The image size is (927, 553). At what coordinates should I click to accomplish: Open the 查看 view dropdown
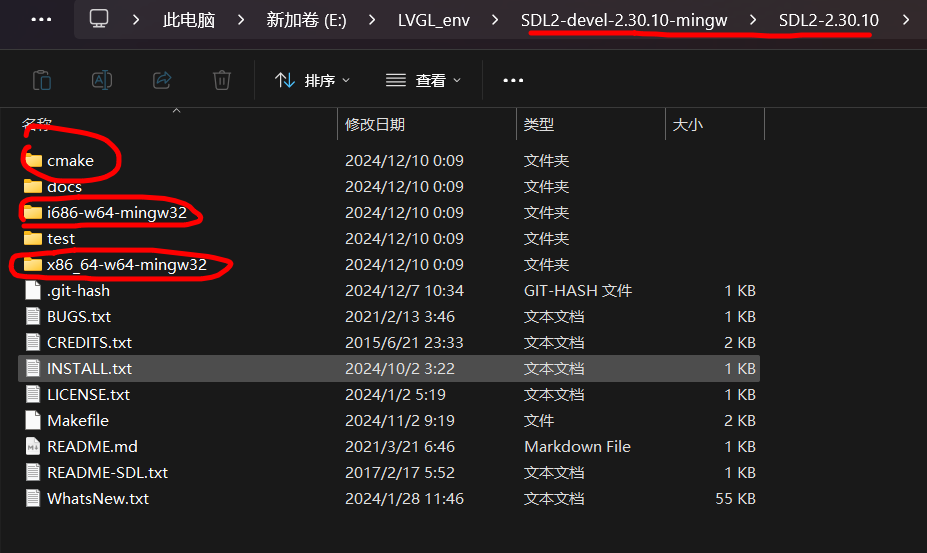[x=423, y=80]
